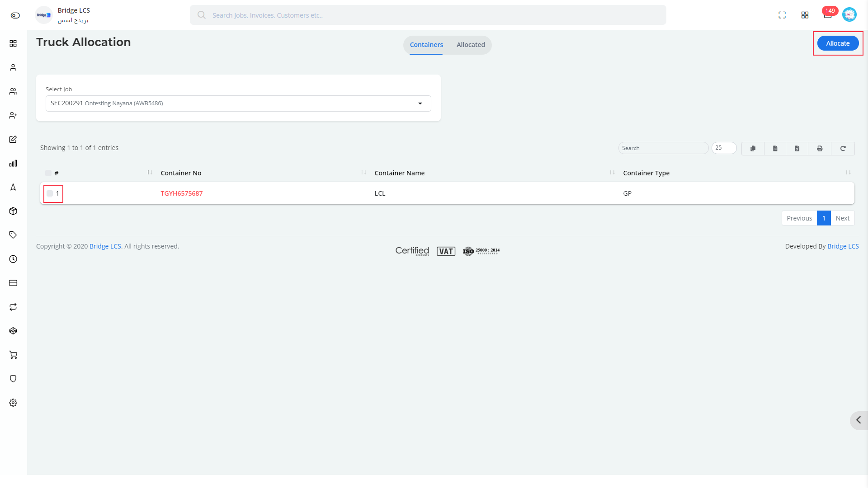Click the search input field
The image size is (868, 488).
663,147
